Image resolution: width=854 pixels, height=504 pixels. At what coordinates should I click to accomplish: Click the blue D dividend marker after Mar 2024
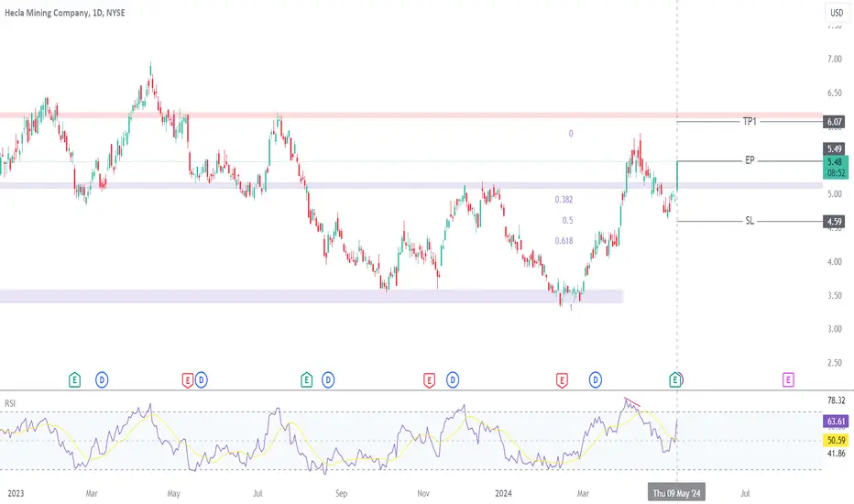pyautogui.click(x=596, y=379)
